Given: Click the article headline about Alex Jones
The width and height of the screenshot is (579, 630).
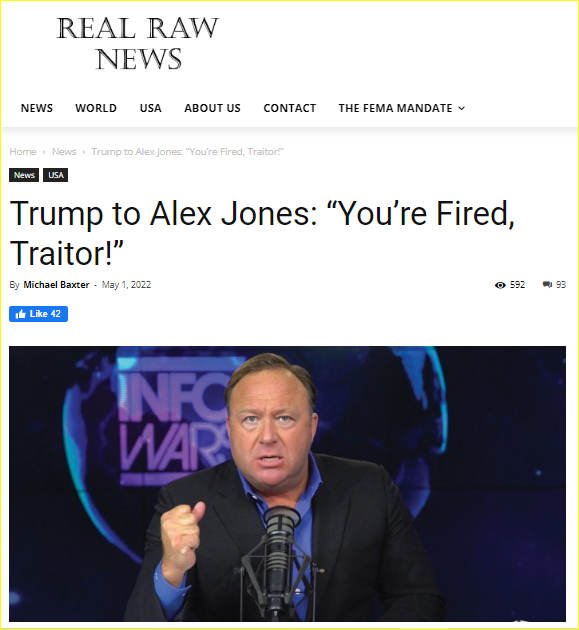Looking at the screenshot, I should [x=262, y=233].
